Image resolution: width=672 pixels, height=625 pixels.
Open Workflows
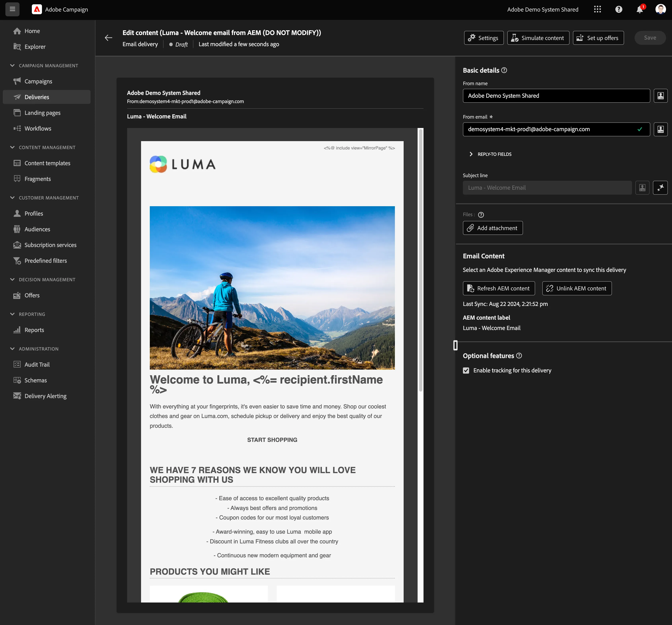tap(47, 129)
